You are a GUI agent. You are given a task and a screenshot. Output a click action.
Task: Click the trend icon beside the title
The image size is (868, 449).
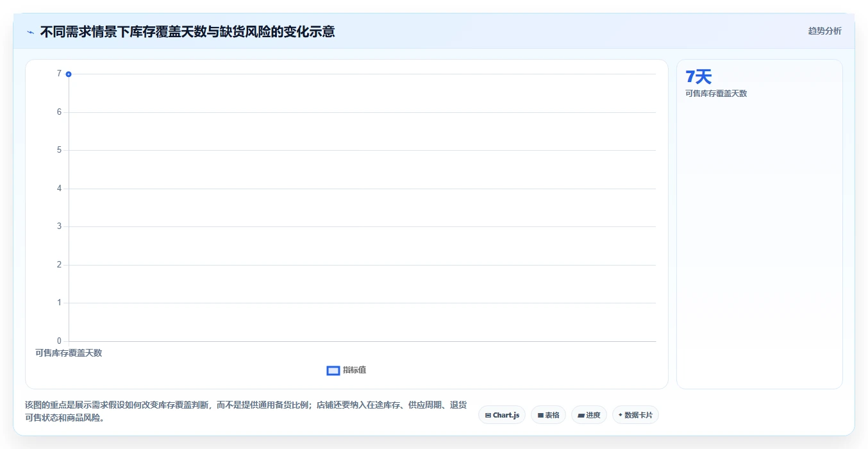[x=30, y=32]
